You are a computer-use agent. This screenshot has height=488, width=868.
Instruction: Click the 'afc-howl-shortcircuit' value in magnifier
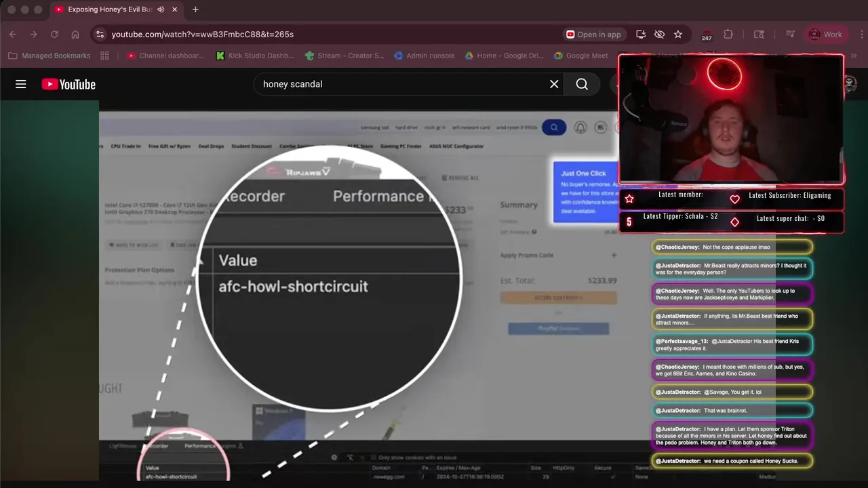293,287
